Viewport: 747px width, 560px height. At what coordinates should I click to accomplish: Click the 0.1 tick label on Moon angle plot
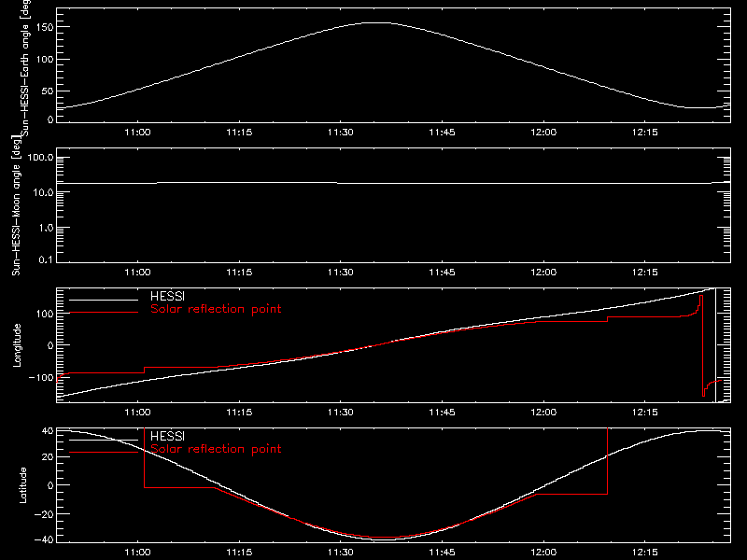pos(46,259)
